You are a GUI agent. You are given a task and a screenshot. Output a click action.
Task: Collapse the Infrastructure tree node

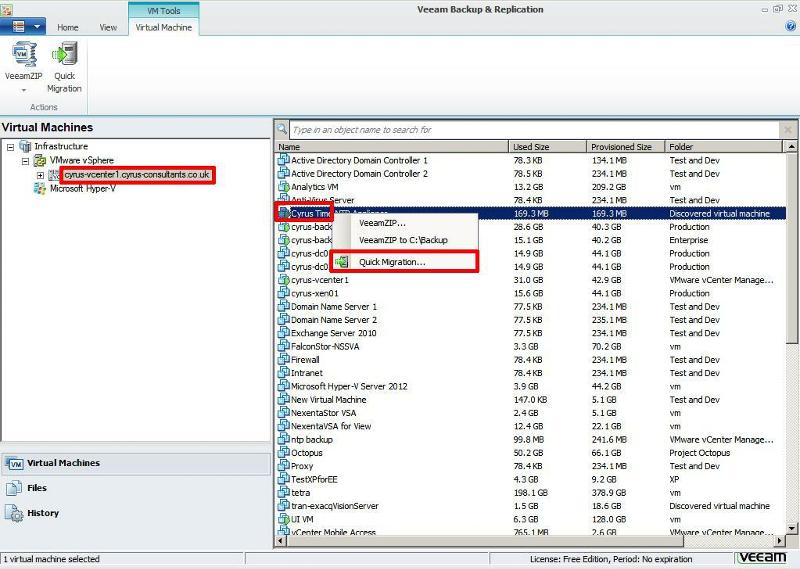pyautogui.click(x=10, y=147)
